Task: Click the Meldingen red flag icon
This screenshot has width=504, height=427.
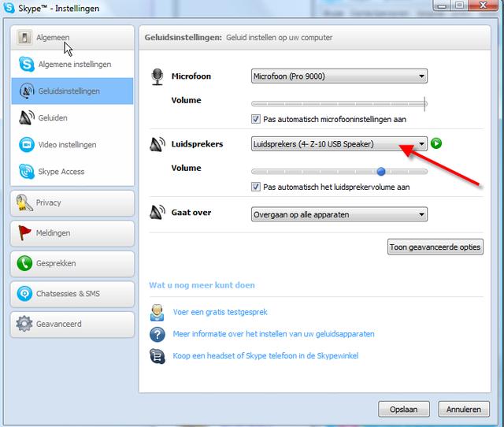Action: point(24,232)
